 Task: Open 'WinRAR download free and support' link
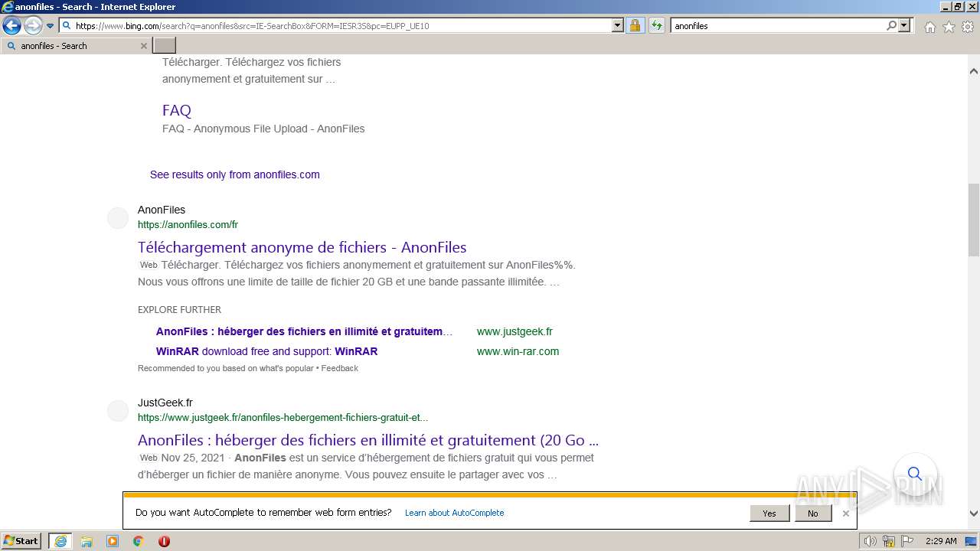(x=266, y=351)
